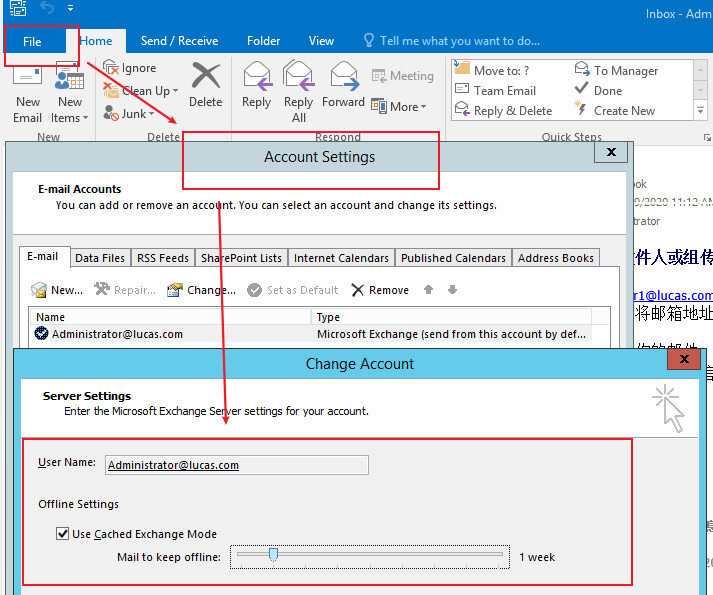Click the Repair... account button
713x595 pixels.
click(x=125, y=290)
